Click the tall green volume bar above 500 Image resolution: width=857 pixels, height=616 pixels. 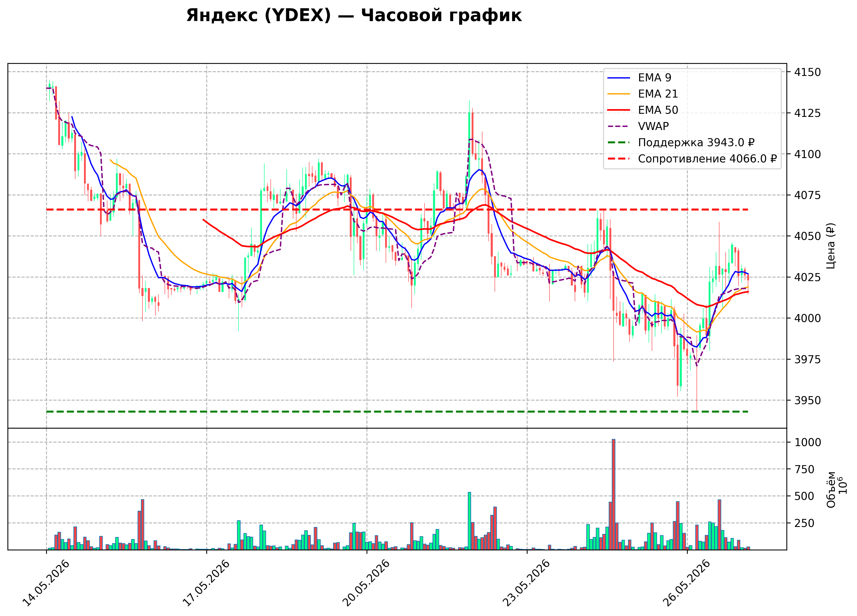tap(469, 521)
